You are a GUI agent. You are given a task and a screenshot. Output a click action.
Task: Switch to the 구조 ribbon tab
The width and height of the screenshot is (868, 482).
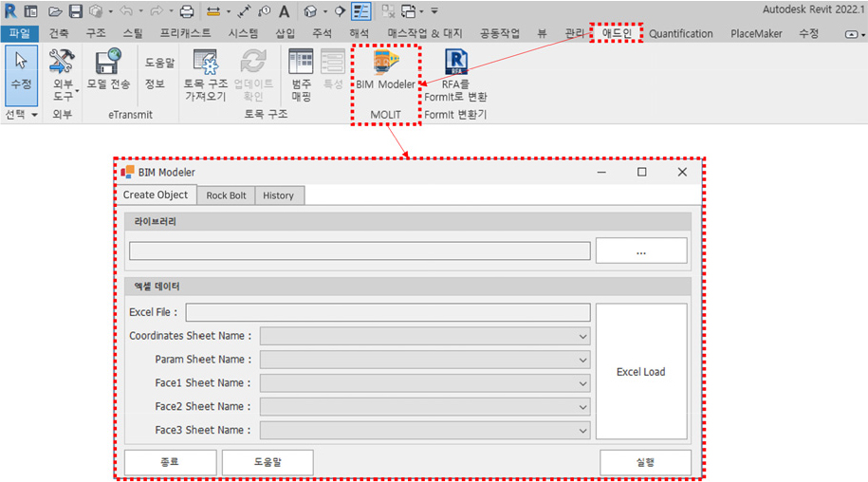(95, 33)
